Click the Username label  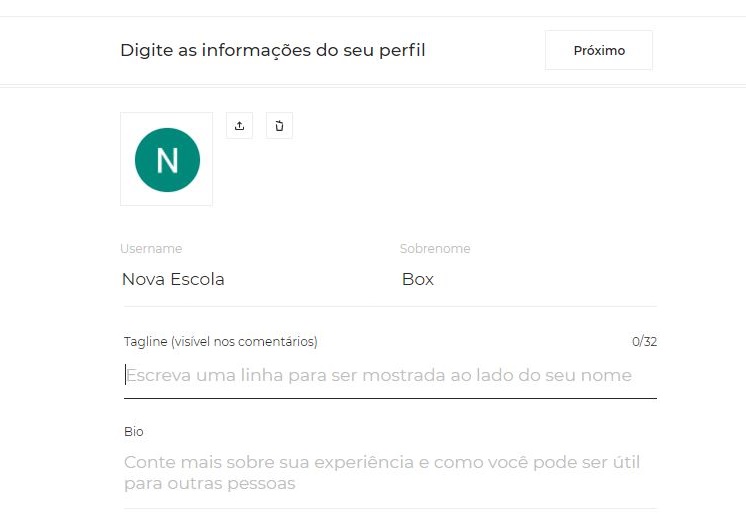point(151,249)
